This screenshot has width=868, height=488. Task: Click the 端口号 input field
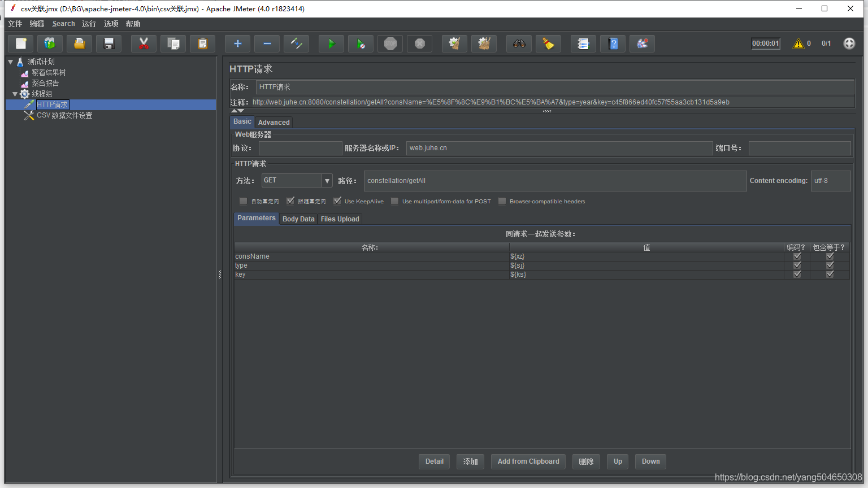(800, 148)
